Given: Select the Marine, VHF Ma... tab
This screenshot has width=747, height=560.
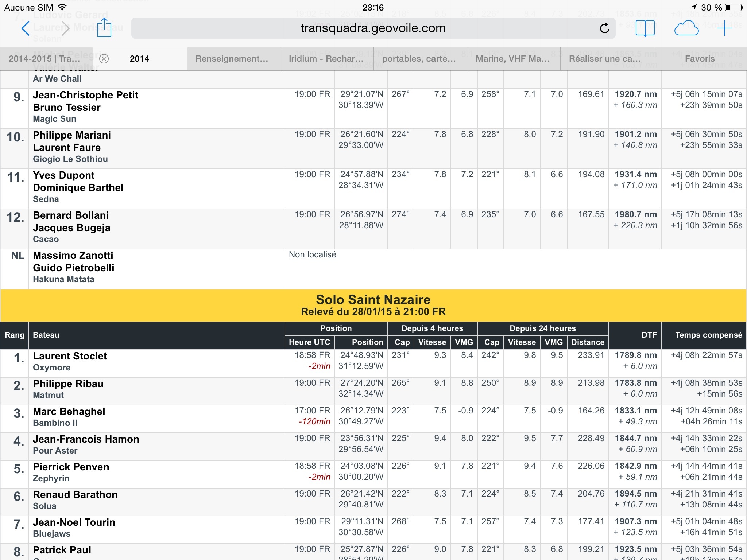Looking at the screenshot, I should [x=513, y=59].
